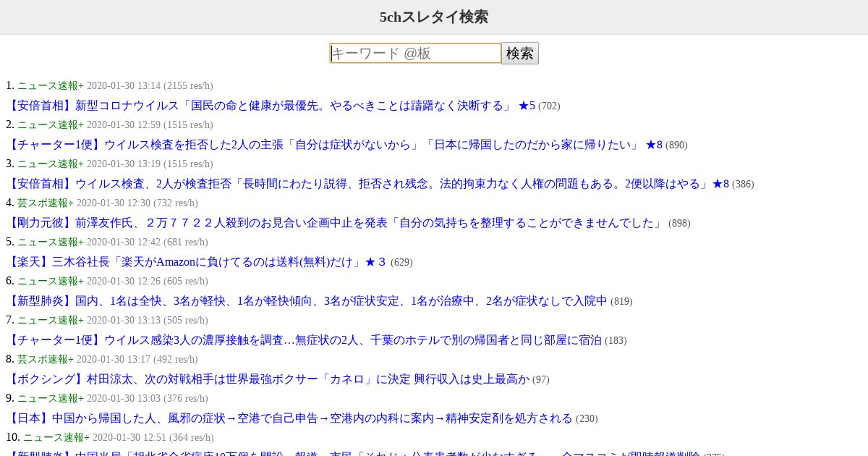The width and height of the screenshot is (868, 456).
Task: Open the 【日本】中国から帰国した人 thread link
Action: coord(289,418)
